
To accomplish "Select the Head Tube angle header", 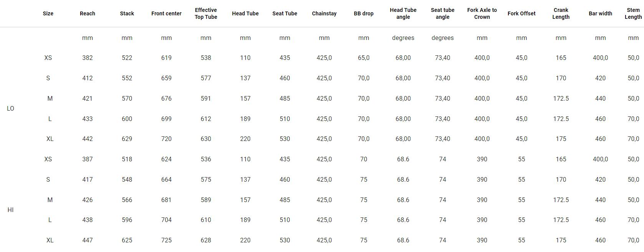I will point(403,13).
